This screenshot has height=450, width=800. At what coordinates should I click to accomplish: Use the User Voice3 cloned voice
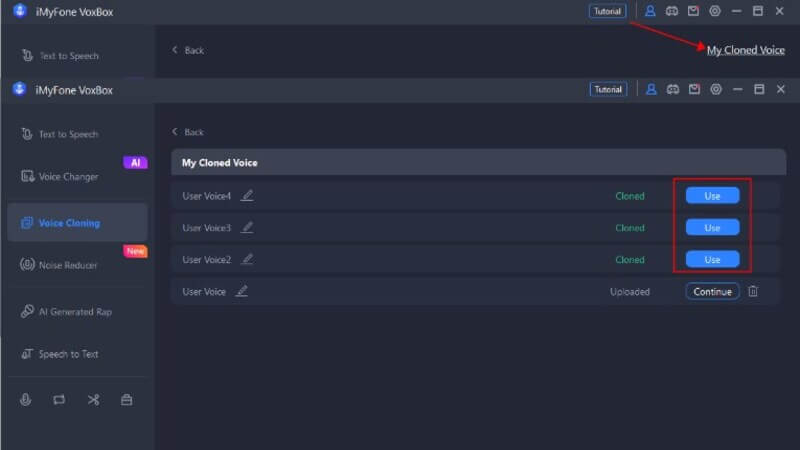click(712, 228)
